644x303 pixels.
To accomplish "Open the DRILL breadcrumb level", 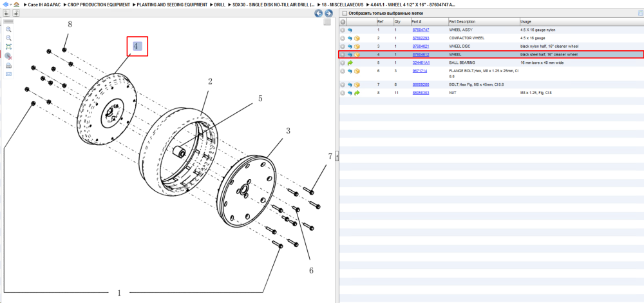I will click(x=220, y=5).
